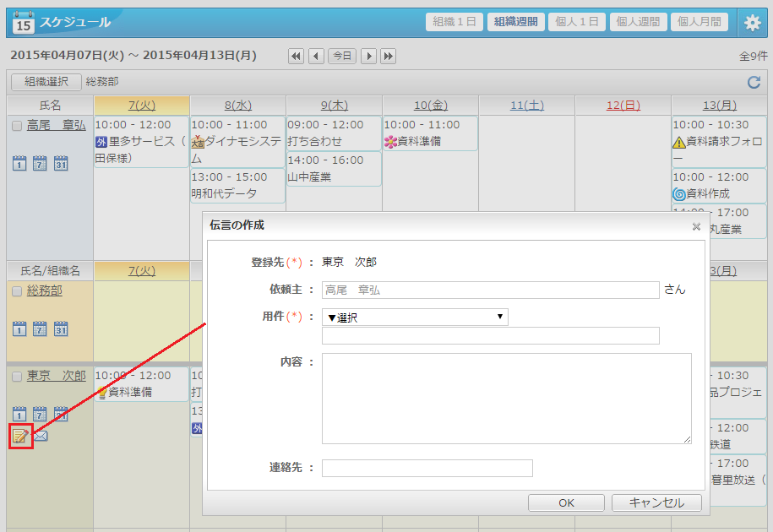The width and height of the screenshot is (773, 532).
Task: Open 7-day calendar icon for 総務部
Action: [x=40, y=328]
